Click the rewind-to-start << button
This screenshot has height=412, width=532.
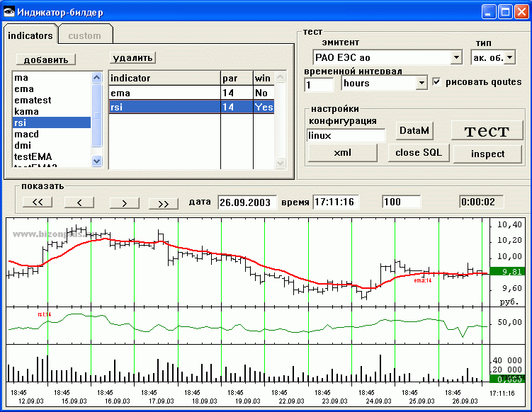(x=38, y=202)
